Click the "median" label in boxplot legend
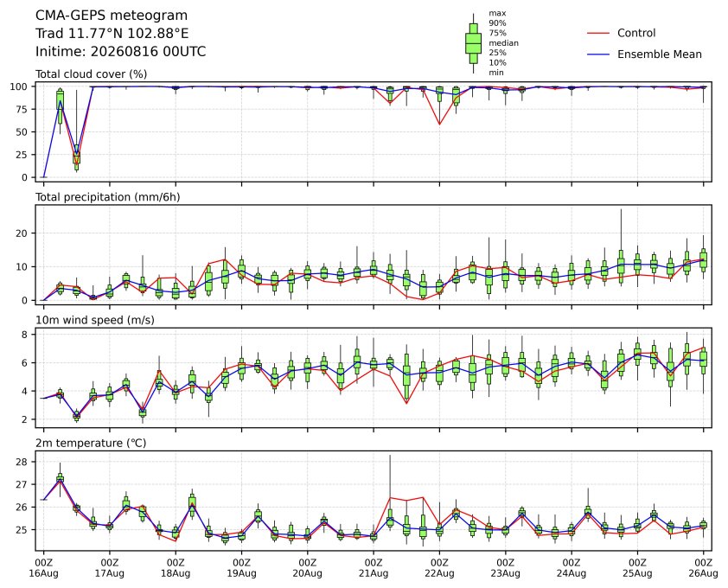 click(503, 42)
